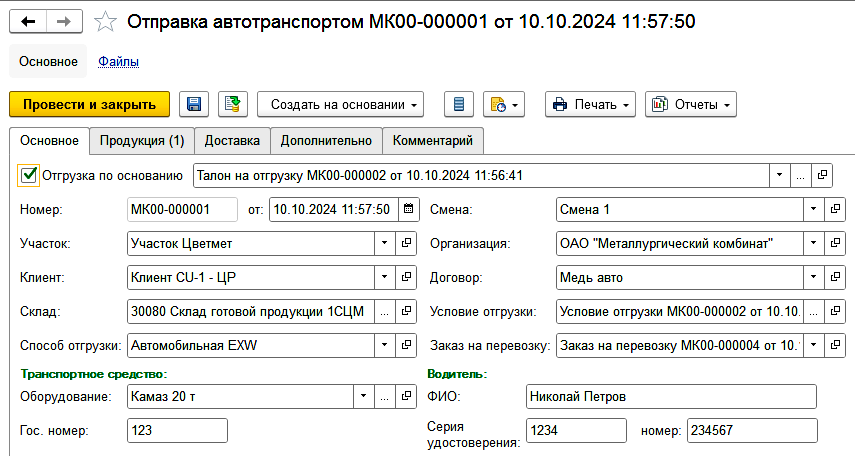Viewport: 855px width, 456px height.
Task: Switch to the Продукция (1) tab
Action: click(x=141, y=141)
